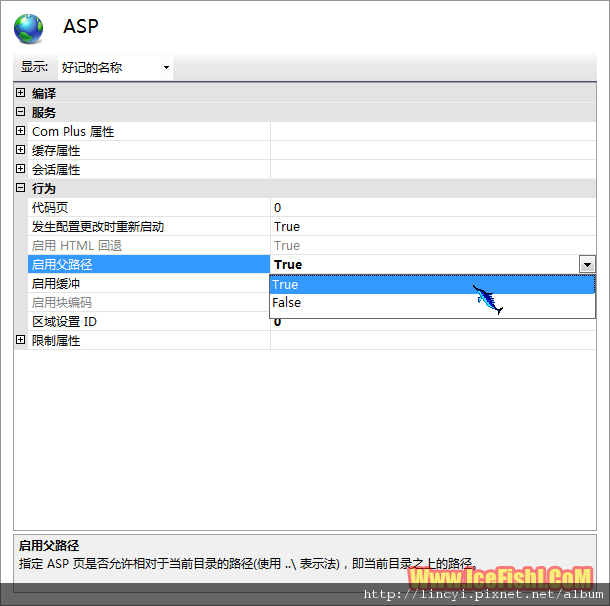Expand 会话属性 node
Image resolution: width=610 pixels, height=606 pixels.
[x=21, y=169]
